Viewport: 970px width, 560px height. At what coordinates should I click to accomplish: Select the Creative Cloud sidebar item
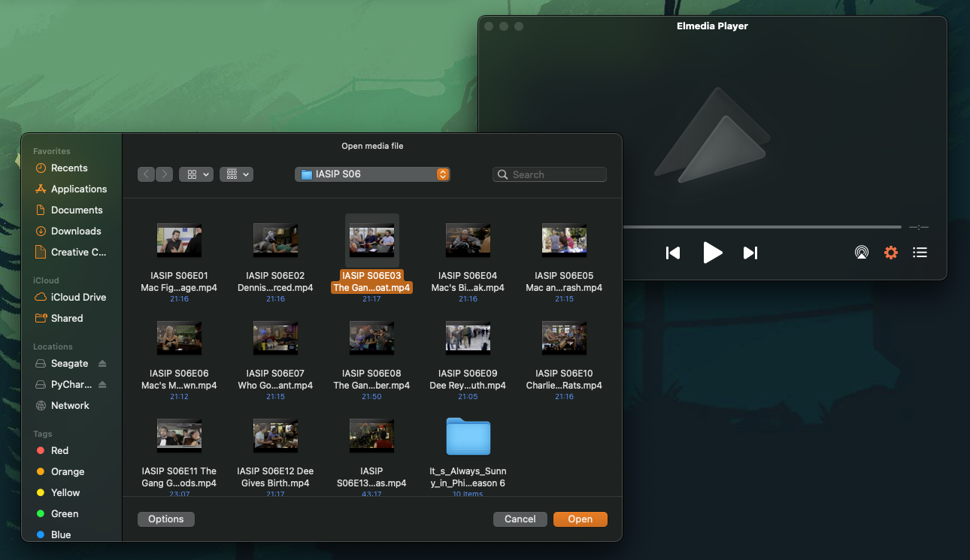click(78, 253)
